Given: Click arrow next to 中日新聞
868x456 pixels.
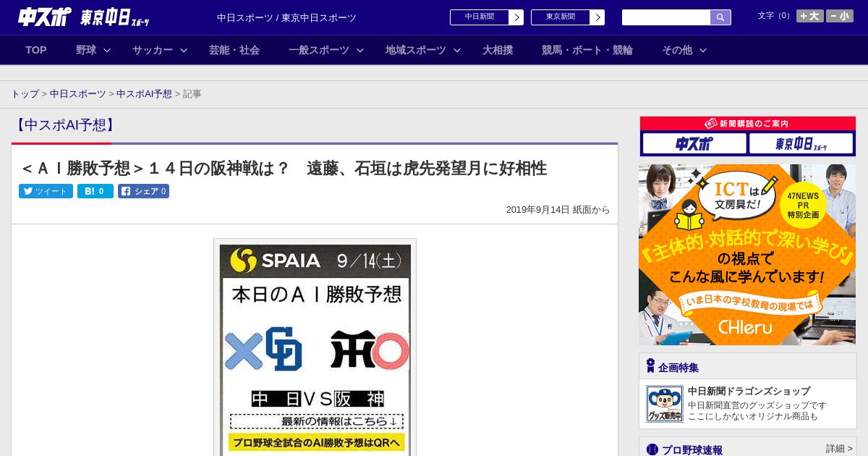Looking at the screenshot, I should 516,17.
